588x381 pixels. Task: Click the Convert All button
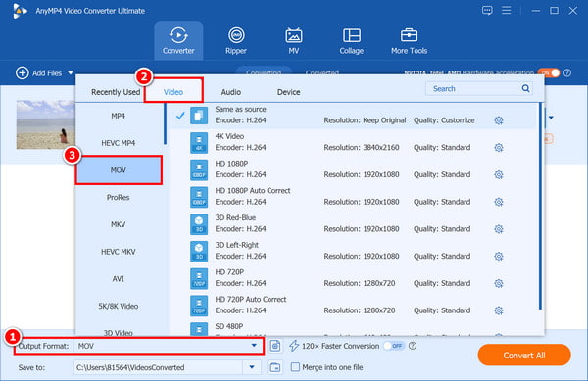[x=524, y=356]
